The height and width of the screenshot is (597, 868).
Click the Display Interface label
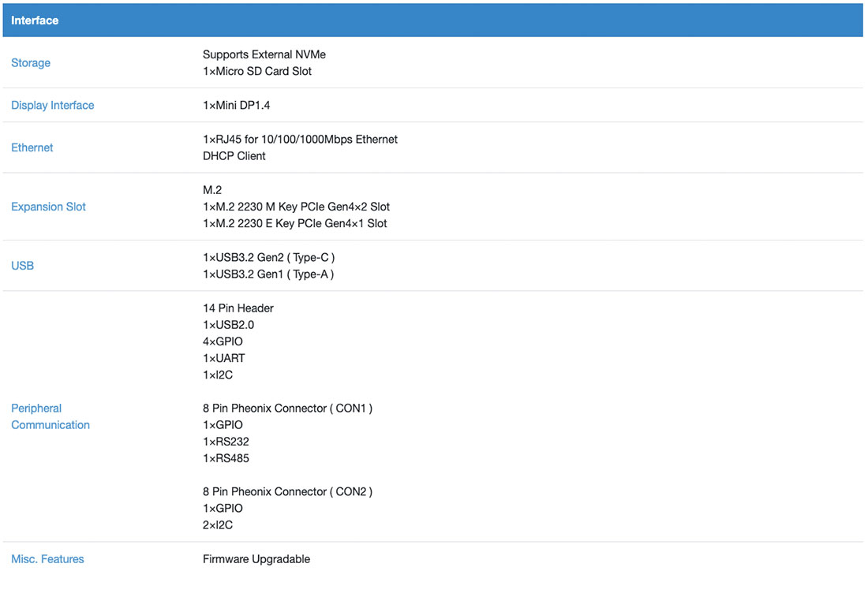click(52, 105)
